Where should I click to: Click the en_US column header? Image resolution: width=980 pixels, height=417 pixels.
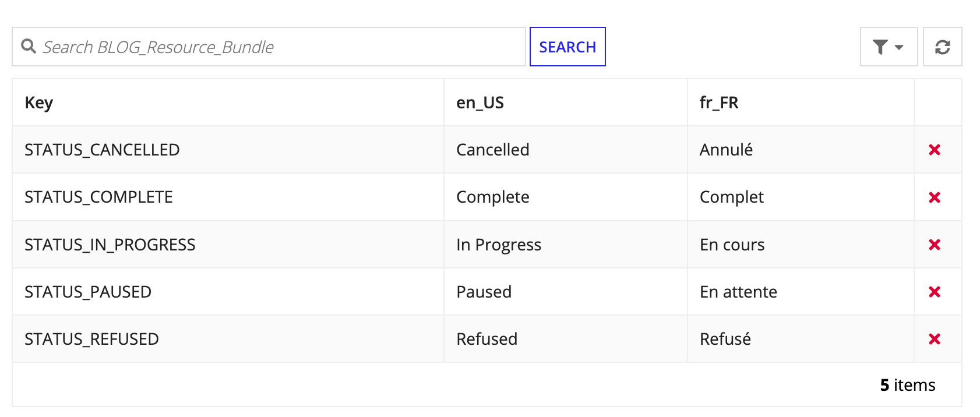[480, 103]
